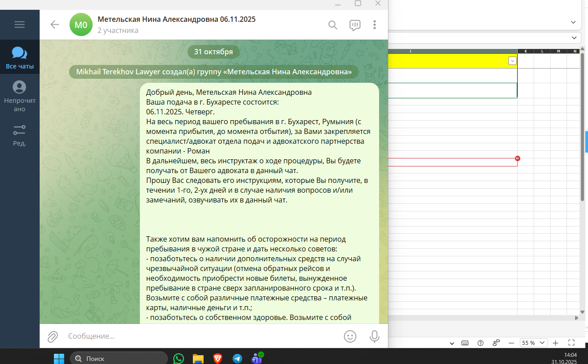This screenshot has width=588, height=364.
Task: Click the chat title 'Метельская Нина Александровна 06.11.2025'
Action: [176, 20]
